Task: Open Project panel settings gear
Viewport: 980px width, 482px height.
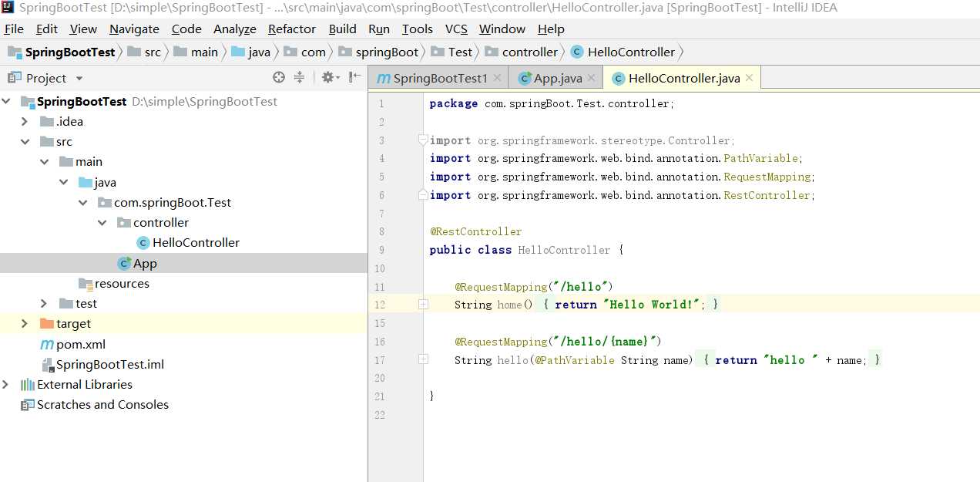Action: click(x=330, y=78)
